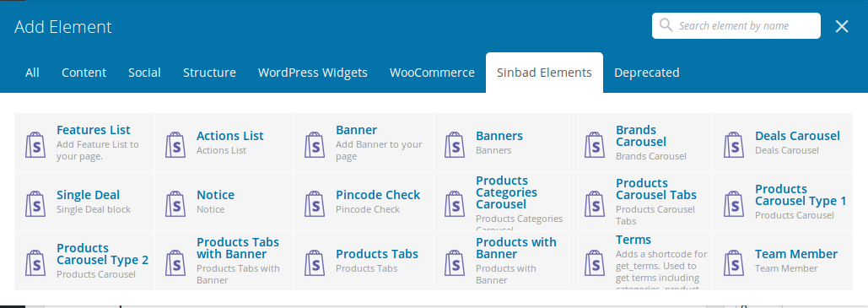Image resolution: width=868 pixels, height=308 pixels.
Task: Focus the Search element by name field
Action: [736, 25]
